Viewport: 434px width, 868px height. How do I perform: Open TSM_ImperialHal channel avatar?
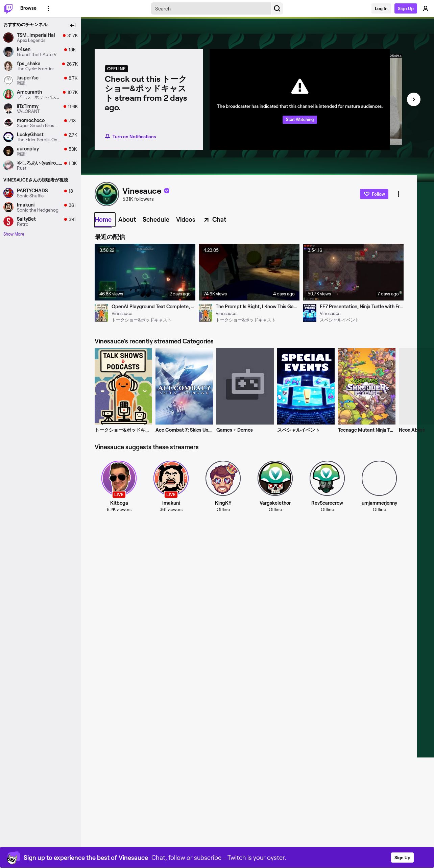pos(8,37)
